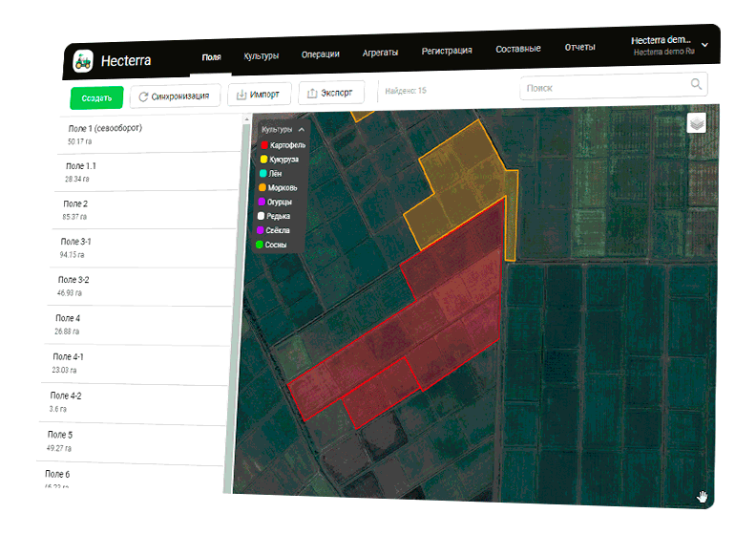Click the sync icon in Синхронизация
The height and width of the screenshot is (535, 756).
(143, 96)
